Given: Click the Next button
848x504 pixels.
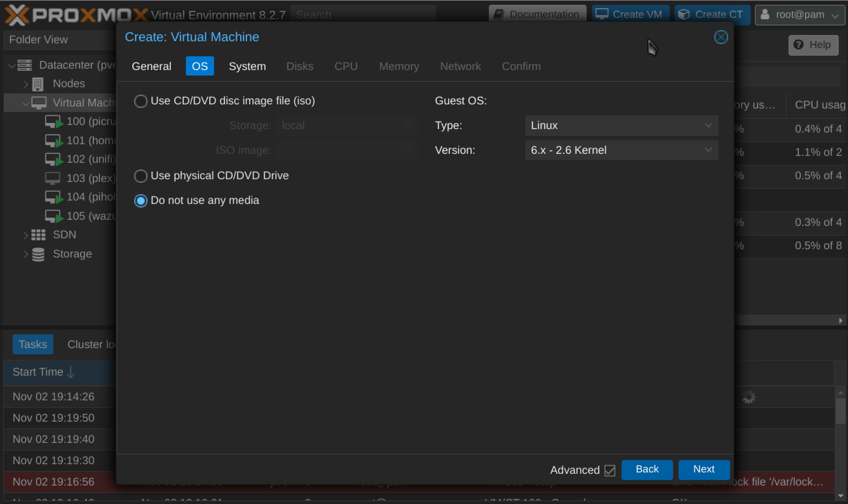Looking at the screenshot, I should point(704,469).
